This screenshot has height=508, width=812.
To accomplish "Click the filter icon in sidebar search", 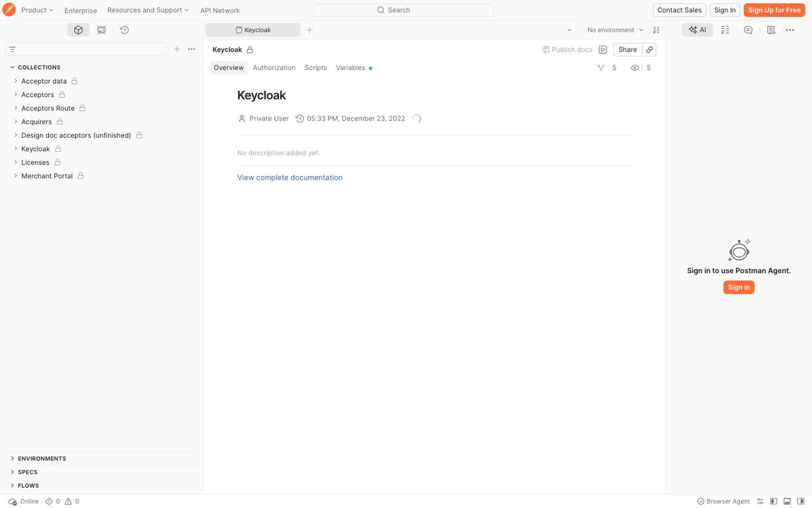I will click(12, 49).
